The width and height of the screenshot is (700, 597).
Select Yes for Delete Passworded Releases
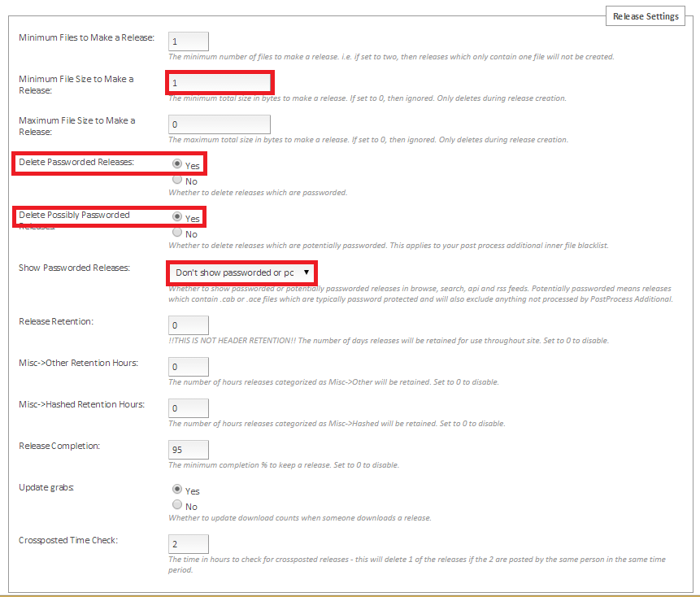(177, 163)
